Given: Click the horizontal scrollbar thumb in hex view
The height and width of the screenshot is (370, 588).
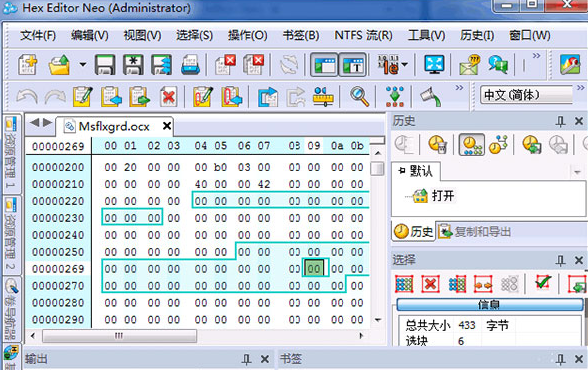Looking at the screenshot, I should [119, 336].
